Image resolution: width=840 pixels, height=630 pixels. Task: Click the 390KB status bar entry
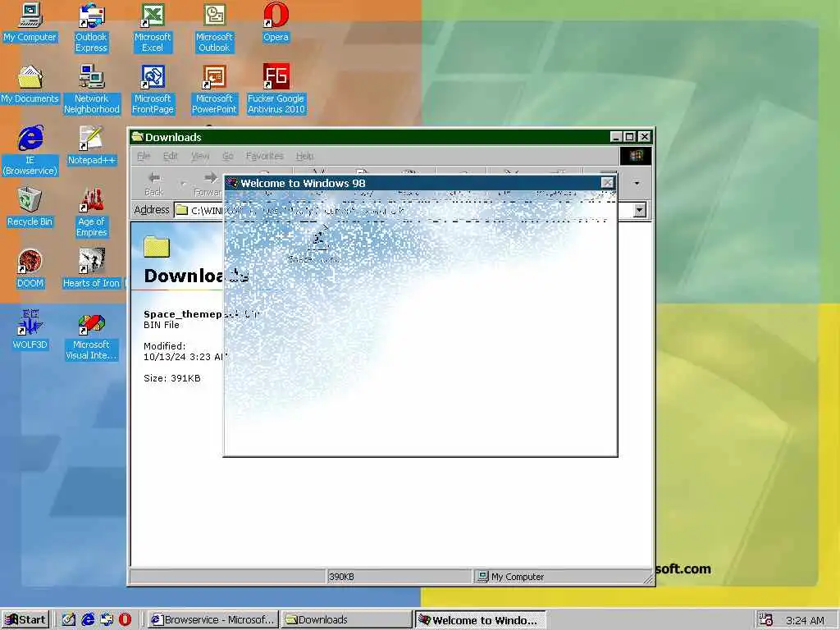click(399, 577)
